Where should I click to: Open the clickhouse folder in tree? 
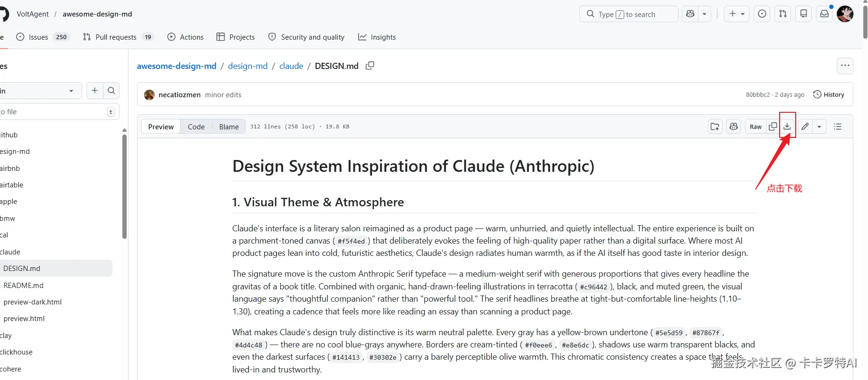coord(16,352)
